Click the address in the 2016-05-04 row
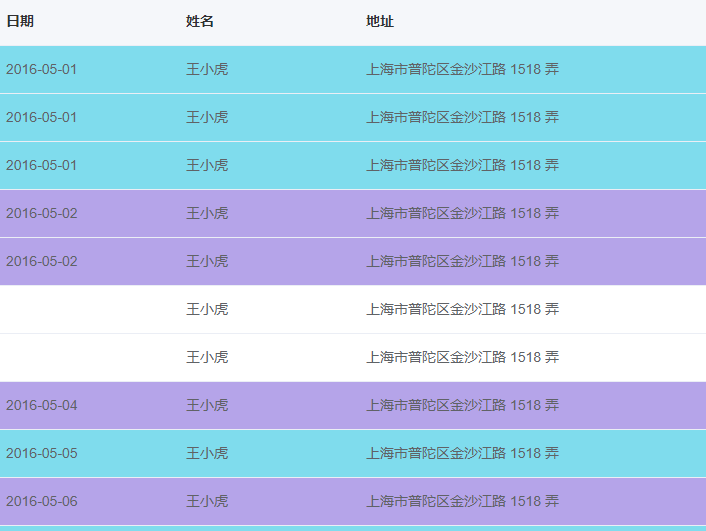This screenshot has height=531, width=706. 462,405
